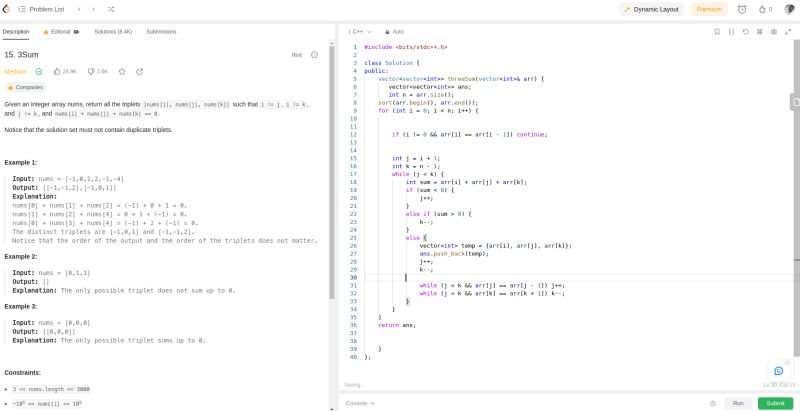The image size is (800, 411).
Task: Go to the previous problem arrow
Action: click(x=79, y=9)
